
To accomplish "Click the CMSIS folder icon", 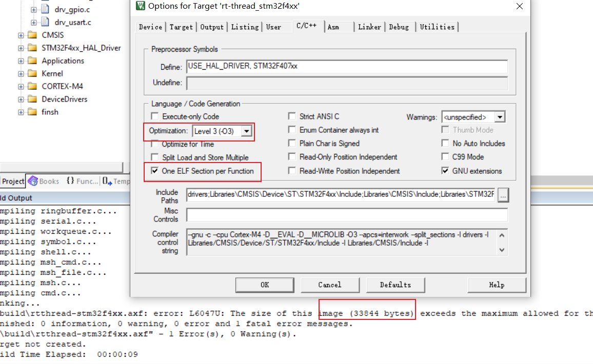I will pos(32,35).
